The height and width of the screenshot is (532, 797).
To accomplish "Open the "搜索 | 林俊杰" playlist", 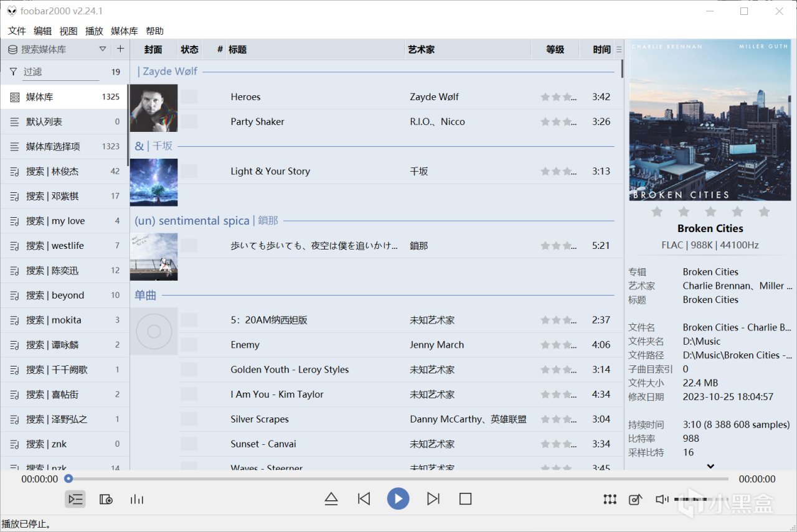I will click(65, 171).
